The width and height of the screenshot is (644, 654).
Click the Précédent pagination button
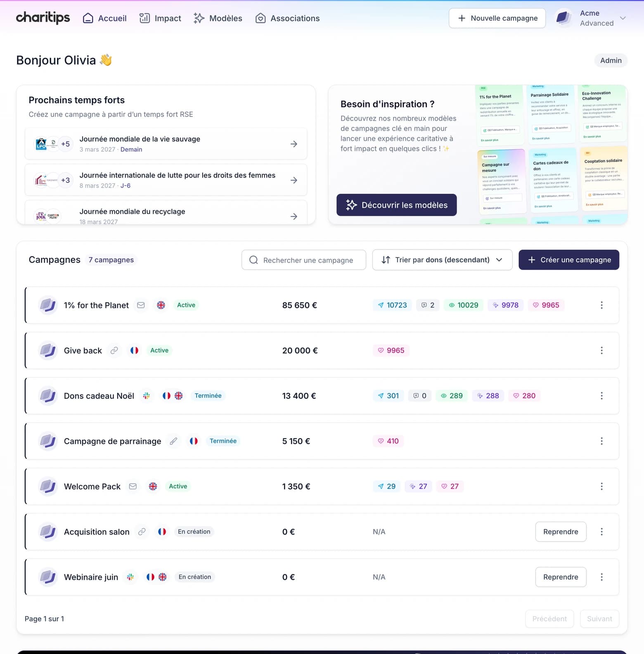[549, 619]
